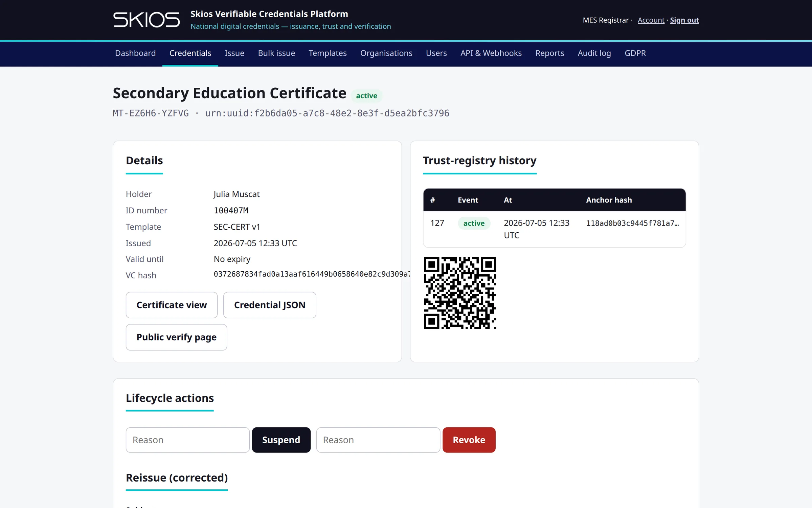Screen dimensions: 812x508
Task: Click template value SEC-CERT v1
Action: [x=237, y=227]
